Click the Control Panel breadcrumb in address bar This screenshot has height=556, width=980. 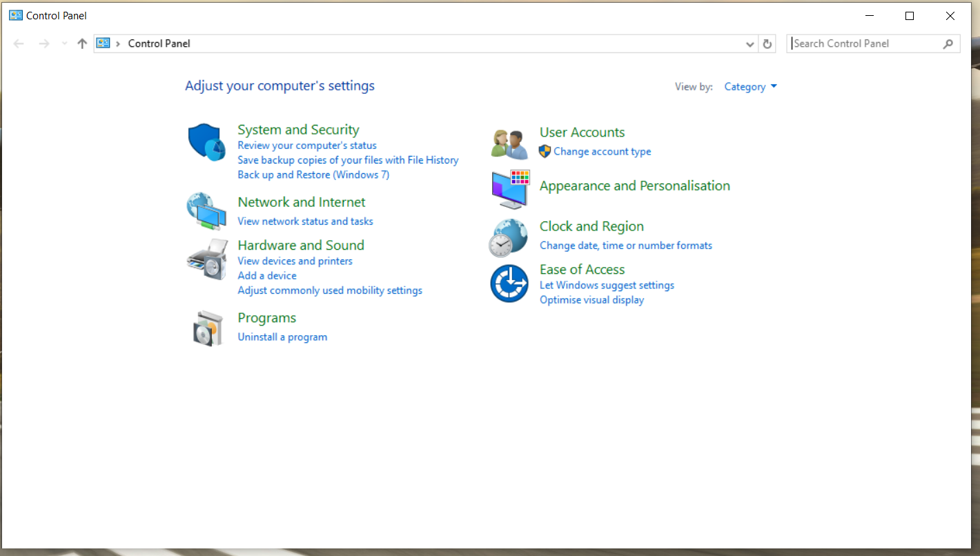point(159,43)
